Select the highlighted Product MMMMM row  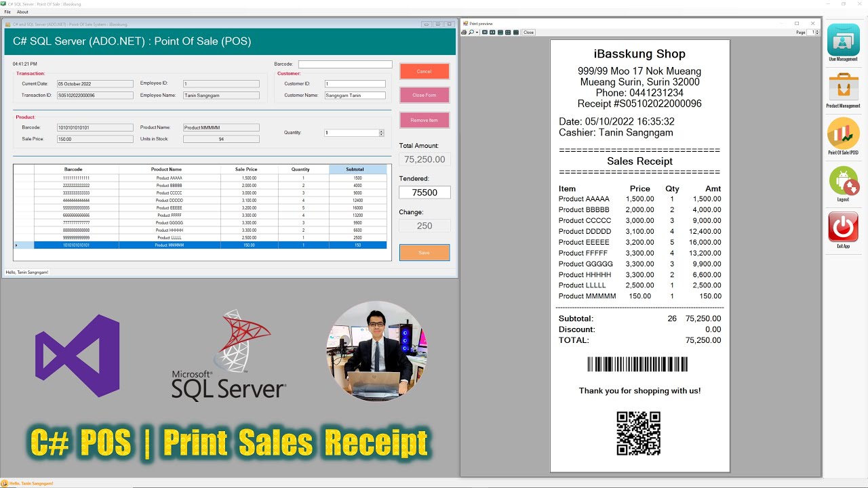(201, 245)
